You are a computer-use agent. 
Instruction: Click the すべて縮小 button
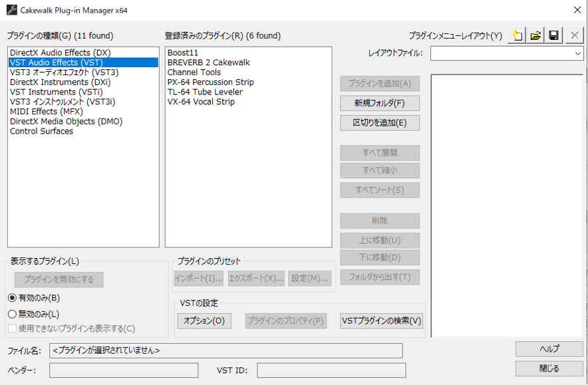(380, 171)
